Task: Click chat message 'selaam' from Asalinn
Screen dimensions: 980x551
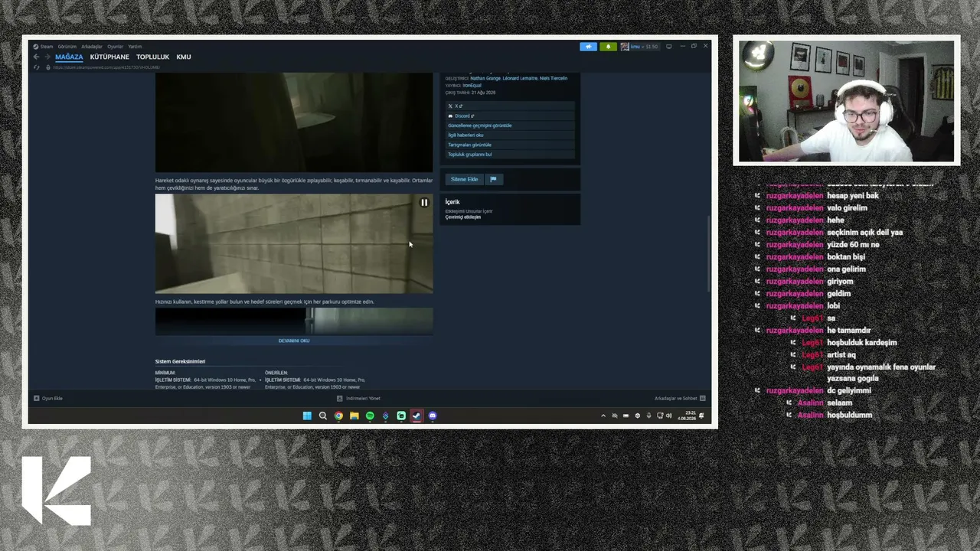Action: point(840,403)
